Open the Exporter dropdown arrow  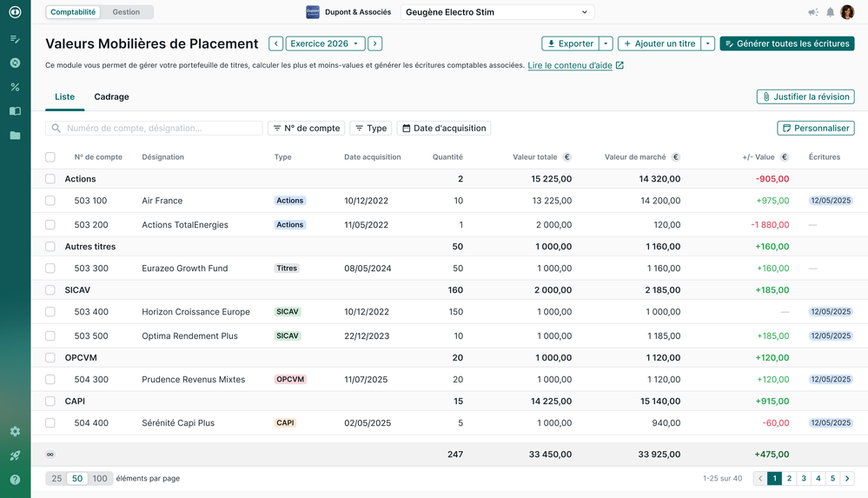pos(606,43)
